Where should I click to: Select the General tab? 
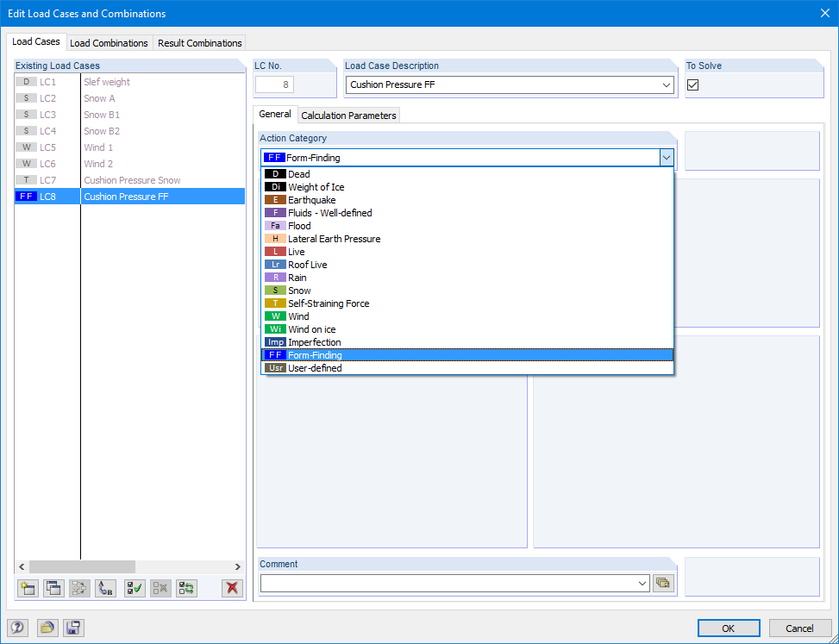(x=275, y=114)
